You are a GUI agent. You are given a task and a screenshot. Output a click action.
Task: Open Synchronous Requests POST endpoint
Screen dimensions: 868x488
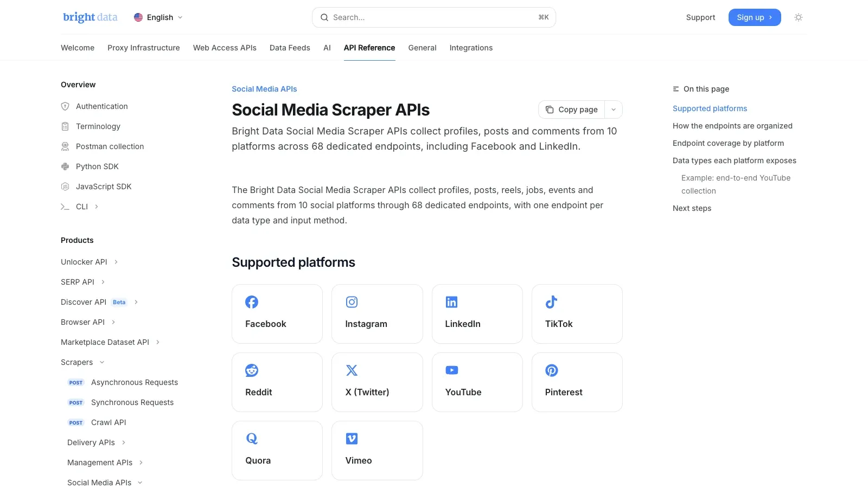click(120, 402)
